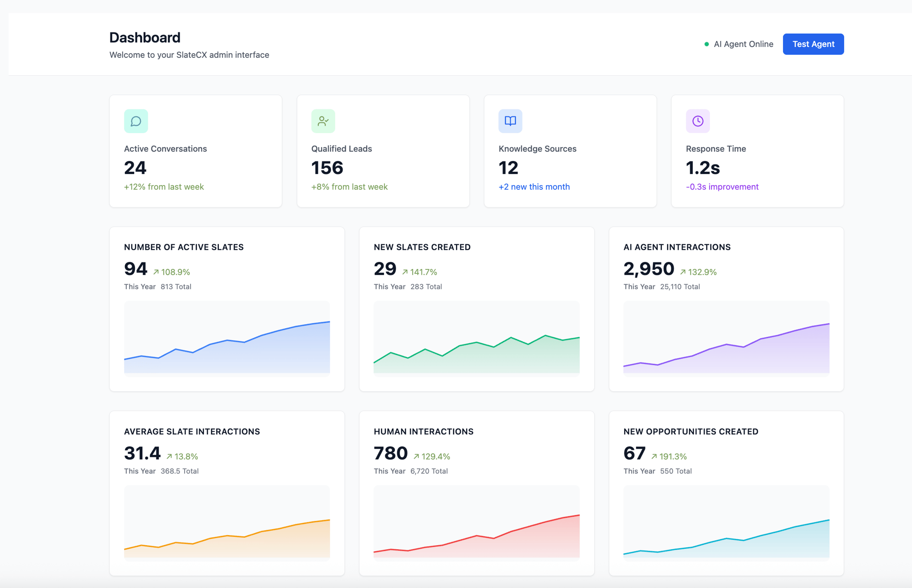Click the trend arrow beside 191.3%
The width and height of the screenshot is (912, 588).
coord(654,456)
